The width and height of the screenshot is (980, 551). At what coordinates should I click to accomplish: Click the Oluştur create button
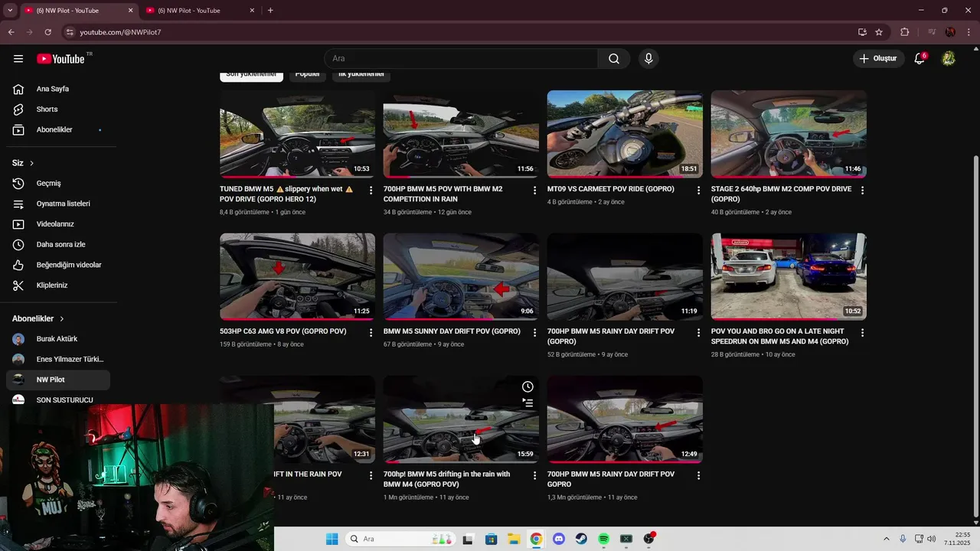(879, 59)
